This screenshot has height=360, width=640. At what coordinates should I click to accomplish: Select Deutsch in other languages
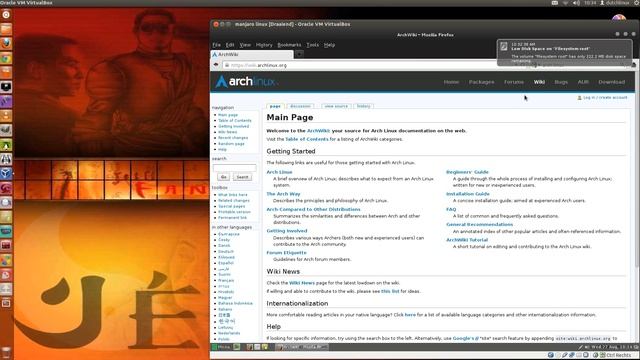pyautogui.click(x=226, y=252)
